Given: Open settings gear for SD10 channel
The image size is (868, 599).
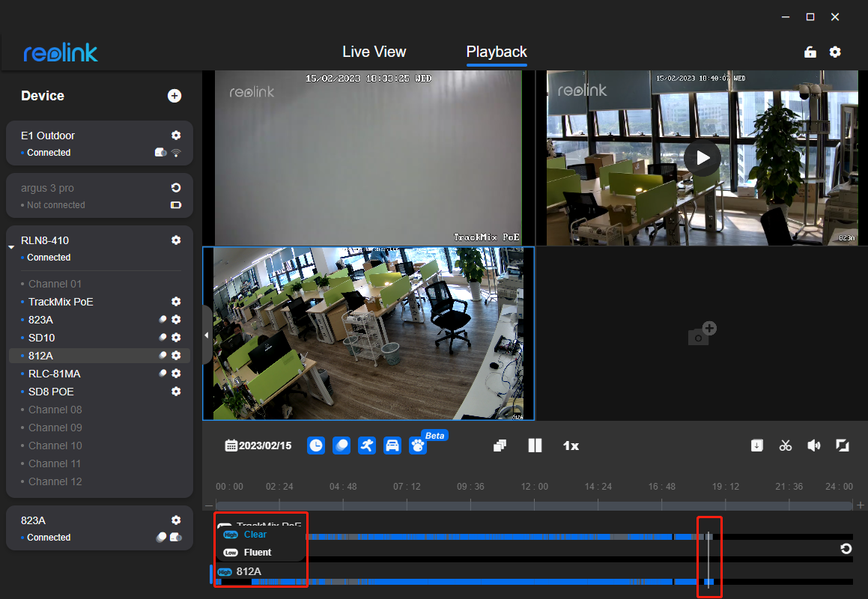Looking at the screenshot, I should click(x=176, y=338).
